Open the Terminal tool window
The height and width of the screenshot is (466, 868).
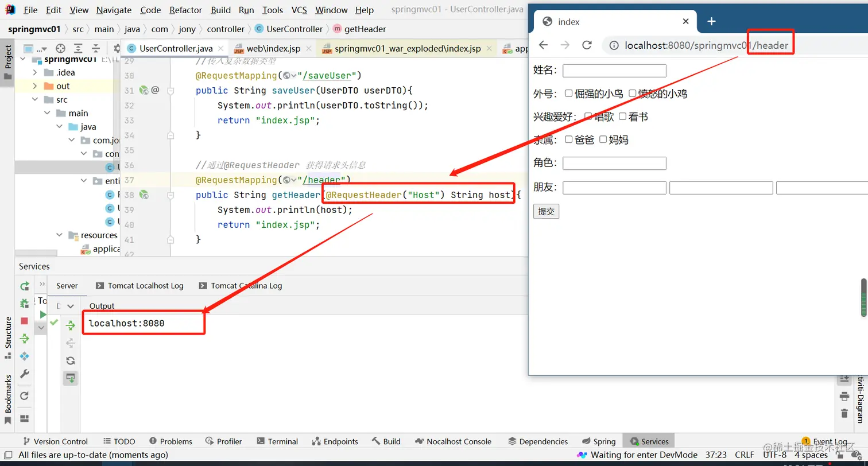[277, 441]
